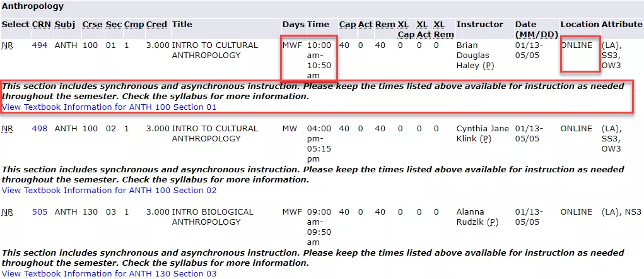The height and width of the screenshot is (279, 644).
Task: Click the Rem column header
Action: [385, 25]
